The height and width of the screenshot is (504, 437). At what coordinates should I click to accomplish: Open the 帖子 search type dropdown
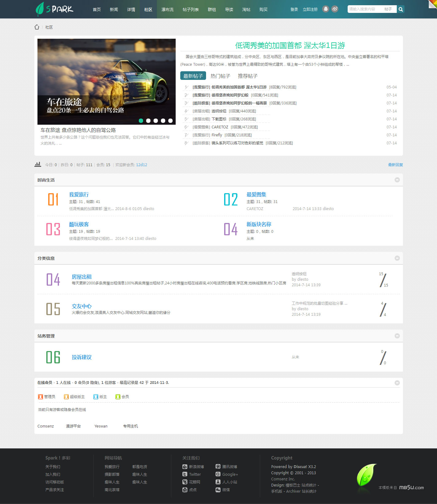click(x=388, y=9)
